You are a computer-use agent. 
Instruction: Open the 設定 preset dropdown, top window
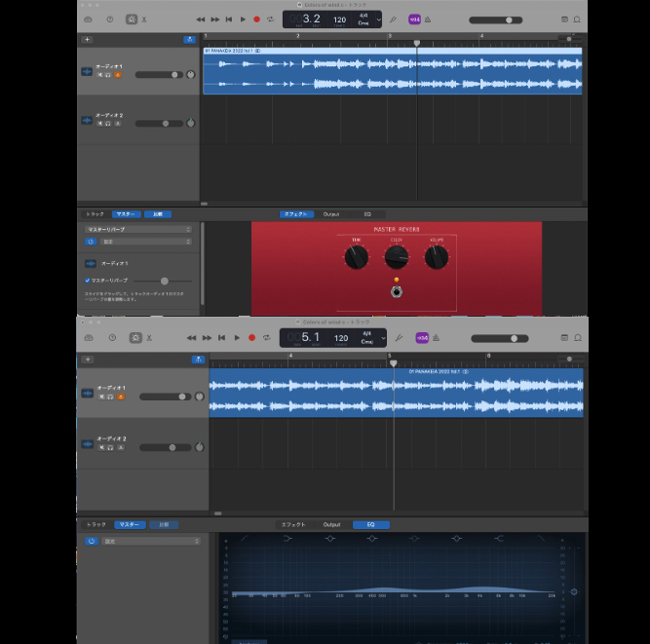146,242
